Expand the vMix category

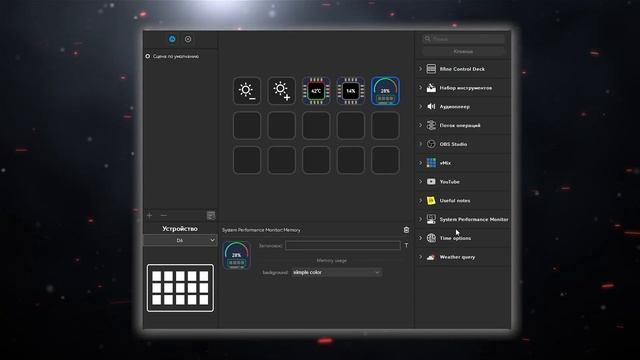(x=420, y=163)
